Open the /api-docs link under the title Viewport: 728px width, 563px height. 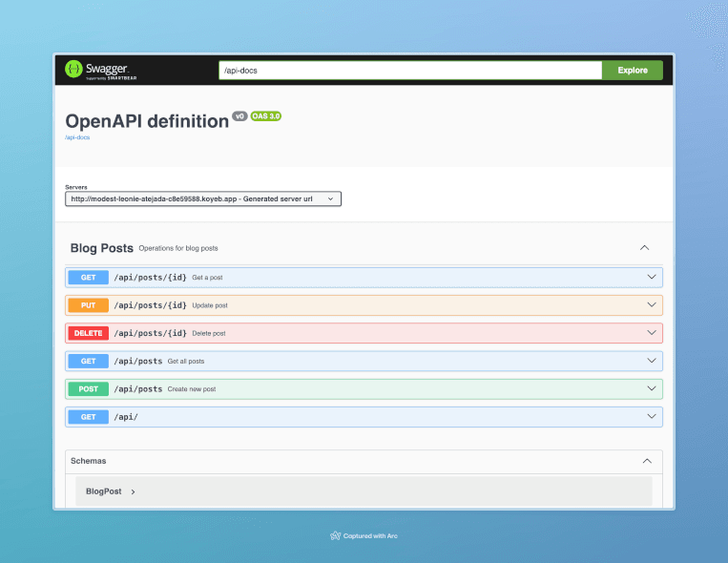coord(77,137)
